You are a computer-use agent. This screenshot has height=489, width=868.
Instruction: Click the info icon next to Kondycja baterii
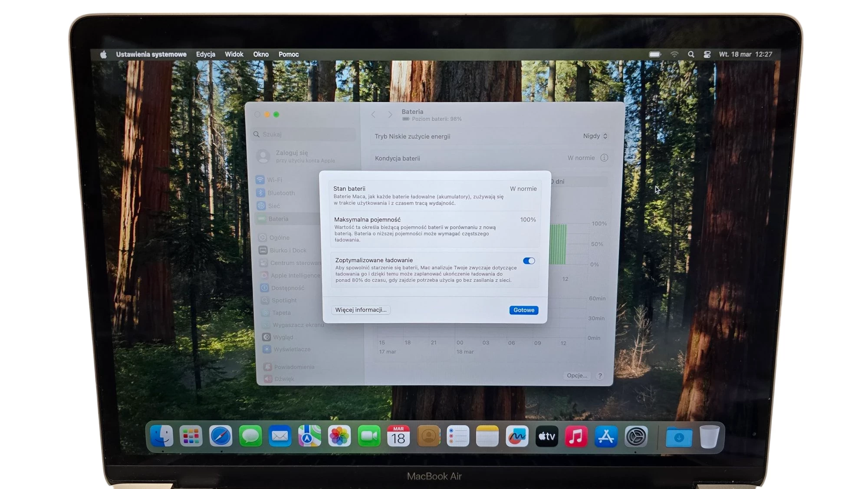(604, 158)
